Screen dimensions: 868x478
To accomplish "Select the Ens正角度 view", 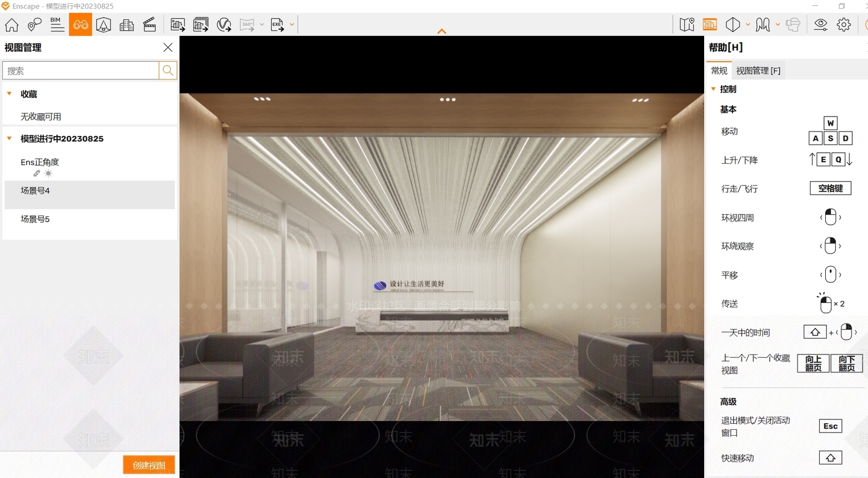I will coord(40,162).
